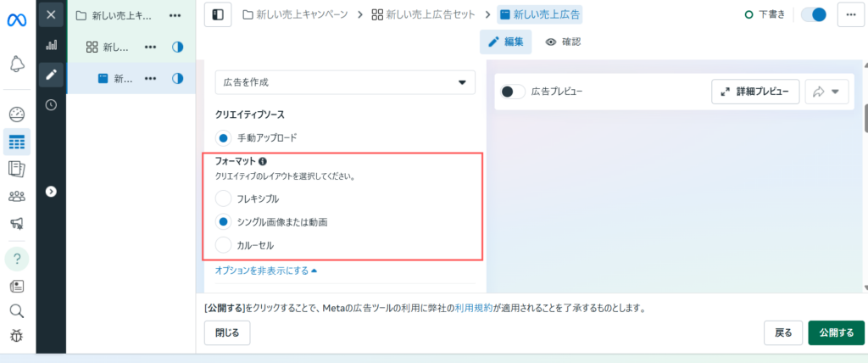This screenshot has height=363, width=868.
Task: Toggle the ad status switch near 下書き
Action: point(813,14)
